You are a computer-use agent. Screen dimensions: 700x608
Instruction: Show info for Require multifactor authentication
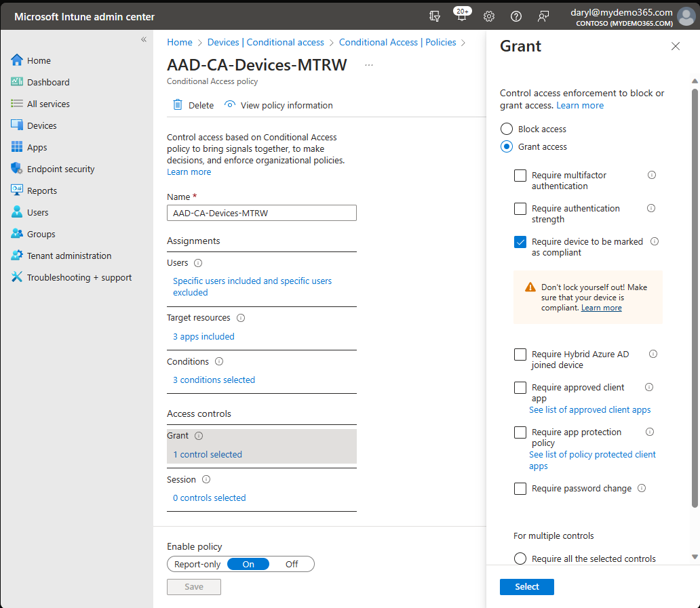(x=652, y=176)
